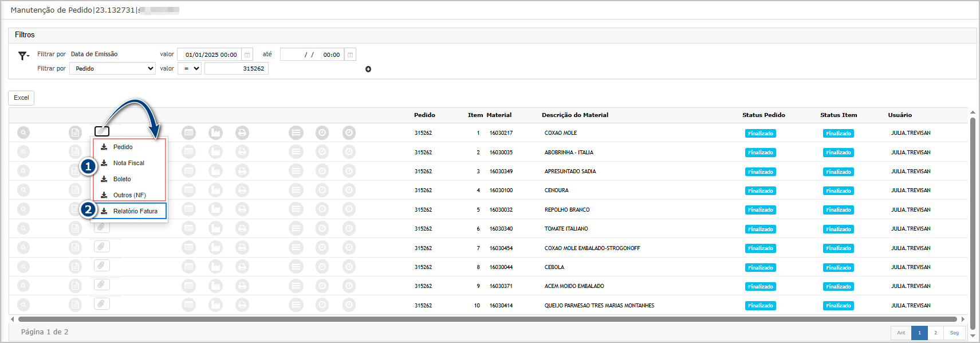Open the 'Filtrar por' Pedido dropdown

(112, 69)
